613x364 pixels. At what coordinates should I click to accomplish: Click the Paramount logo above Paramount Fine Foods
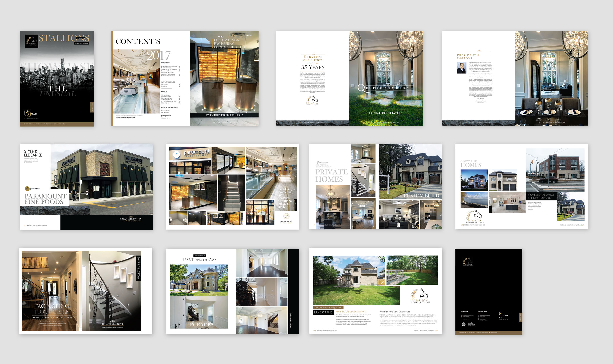(x=33, y=189)
